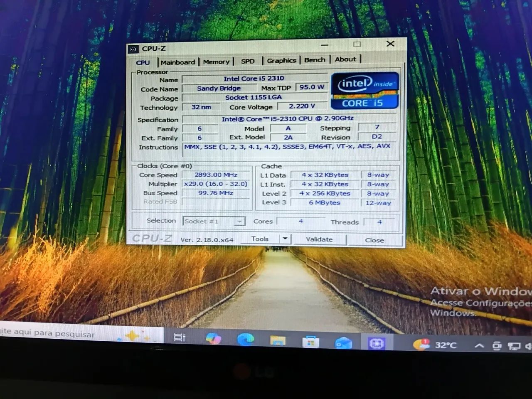Click the Validate button
This screenshot has height=399, width=532.
(x=320, y=239)
